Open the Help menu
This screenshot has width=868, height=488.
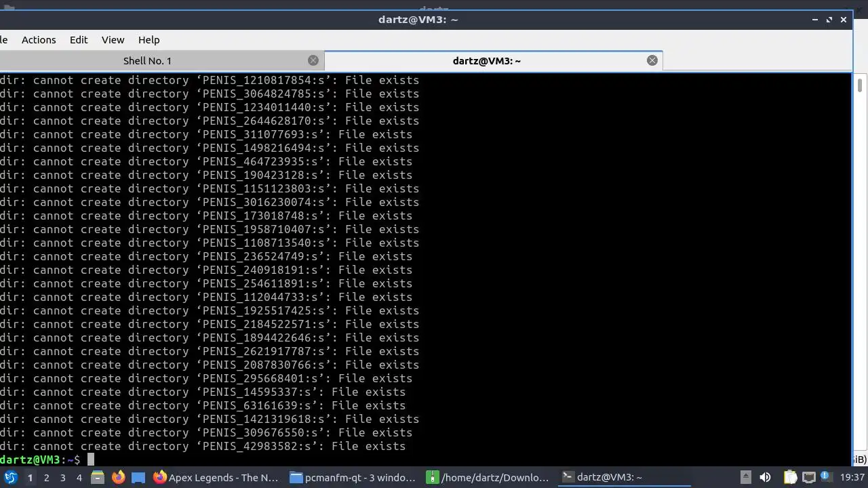point(149,40)
